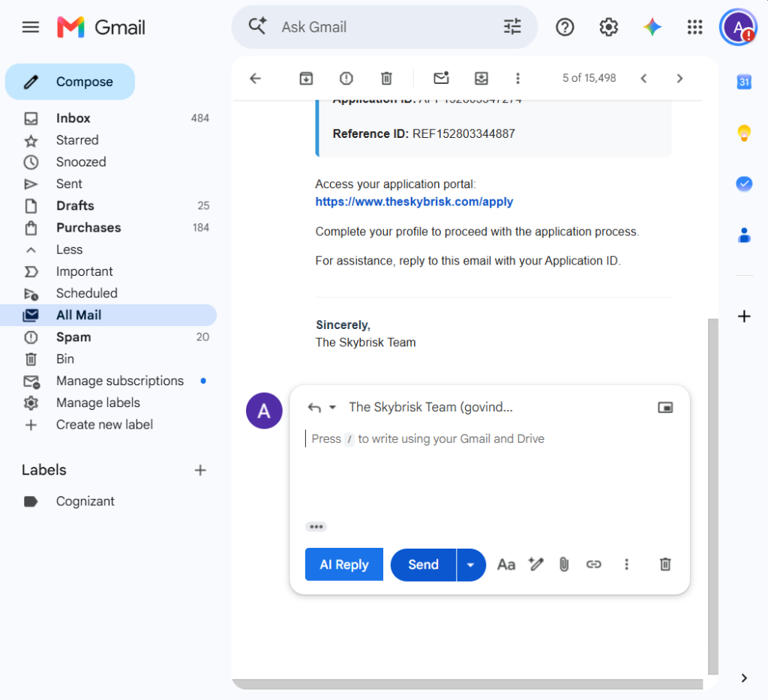The image size is (768, 700).
Task: Report this email as spam
Action: coord(346,79)
